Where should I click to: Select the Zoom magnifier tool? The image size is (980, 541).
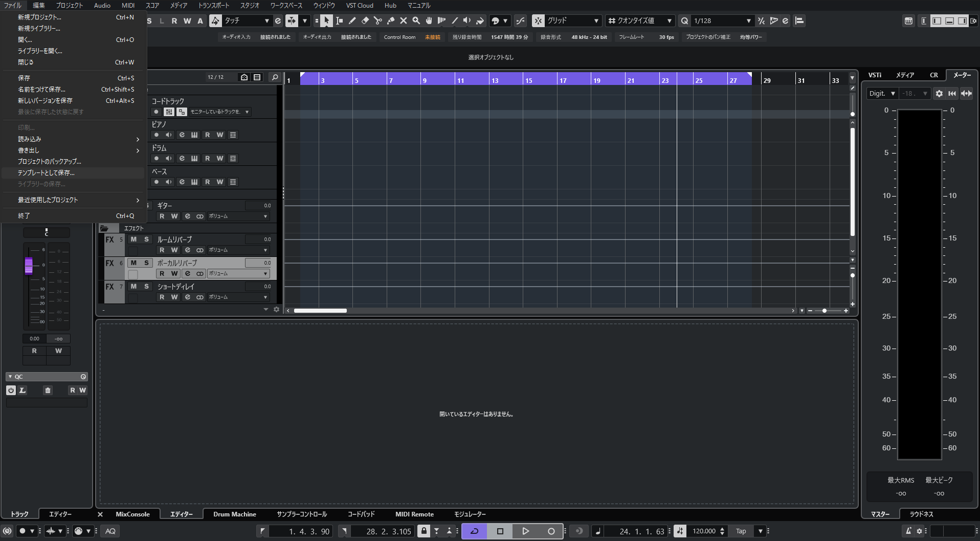click(416, 21)
